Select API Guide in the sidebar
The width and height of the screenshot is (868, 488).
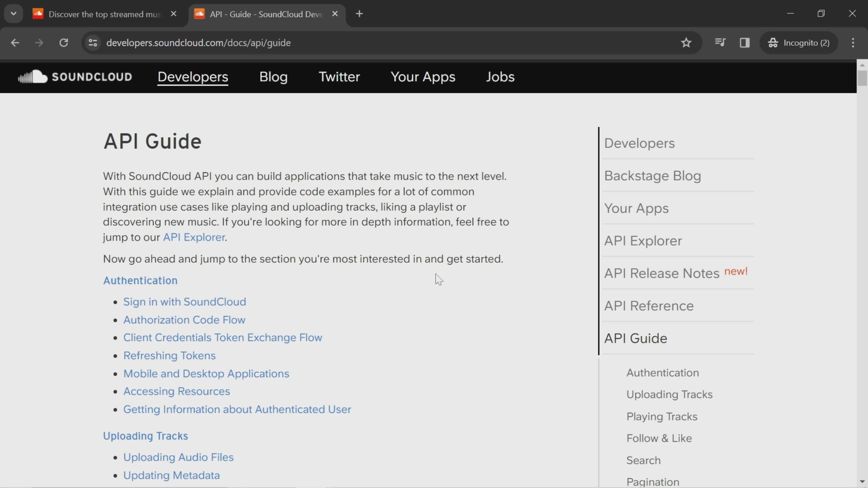635,338
